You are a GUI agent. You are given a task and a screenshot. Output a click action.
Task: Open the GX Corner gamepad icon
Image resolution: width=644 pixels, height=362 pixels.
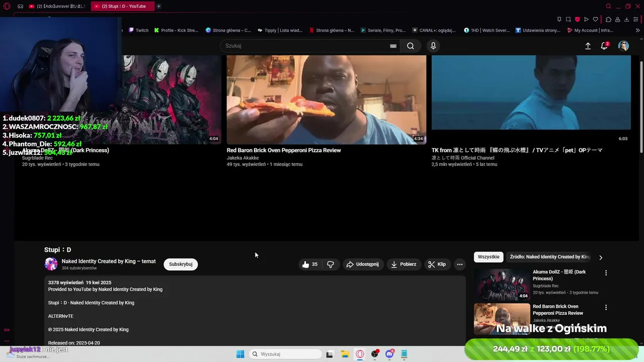20,7
